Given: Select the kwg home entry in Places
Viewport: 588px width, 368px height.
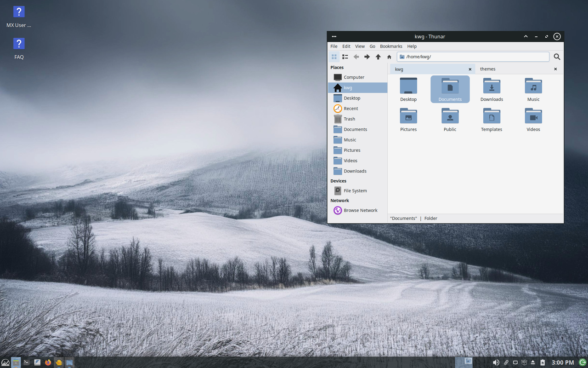Looking at the screenshot, I should click(x=349, y=87).
